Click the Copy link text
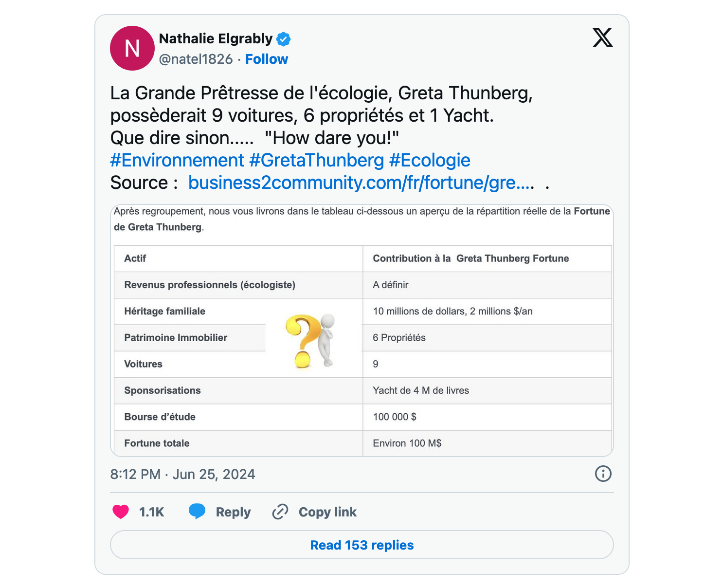Viewport: 723px width, 588px height. click(x=327, y=512)
